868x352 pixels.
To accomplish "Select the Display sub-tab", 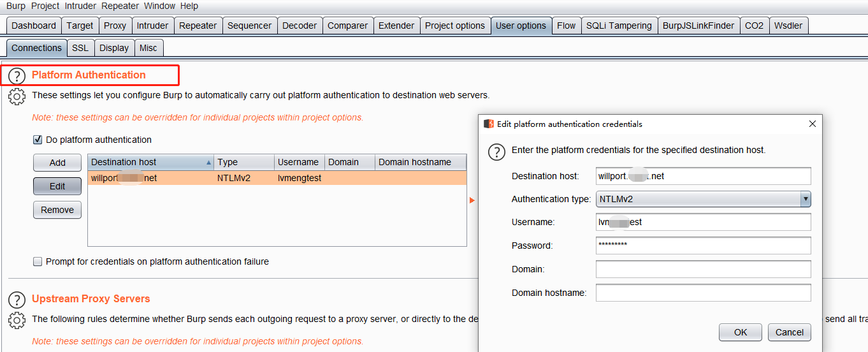I will point(114,48).
